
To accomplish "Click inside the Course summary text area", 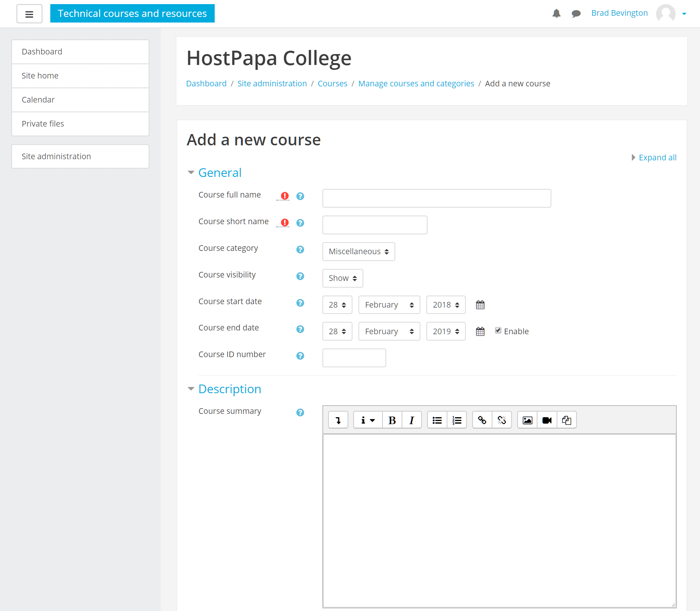I will [x=500, y=521].
